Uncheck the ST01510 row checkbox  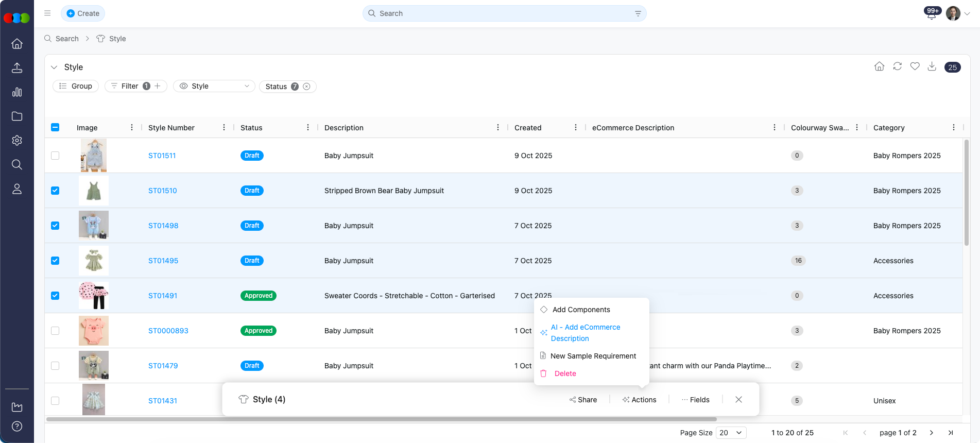point(55,191)
